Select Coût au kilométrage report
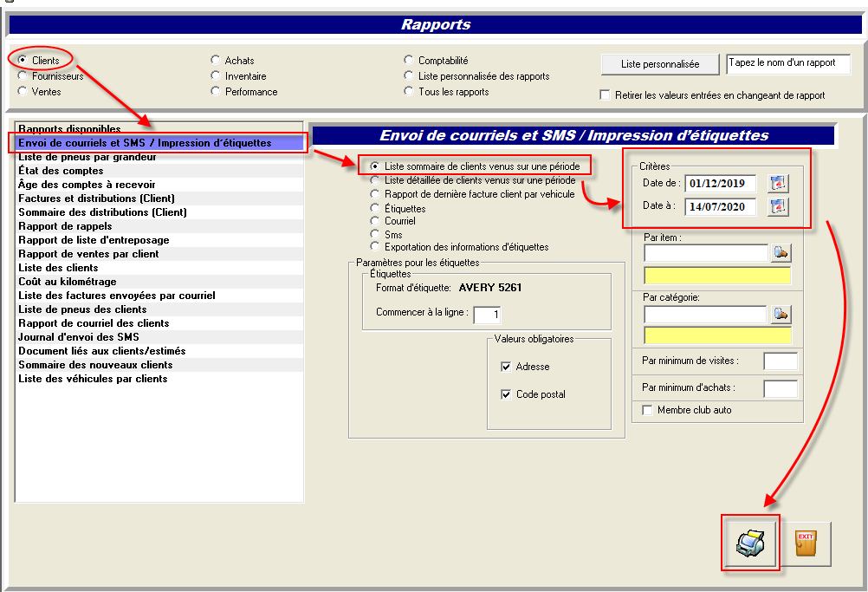The height and width of the screenshot is (592, 868). (x=159, y=282)
